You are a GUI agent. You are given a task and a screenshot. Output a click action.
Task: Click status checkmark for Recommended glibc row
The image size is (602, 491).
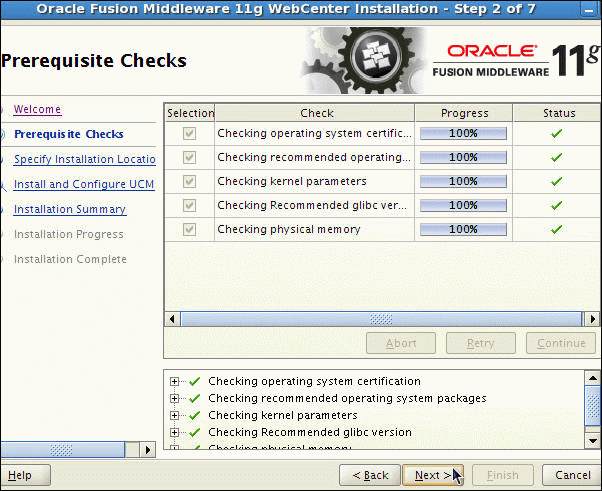tap(556, 205)
